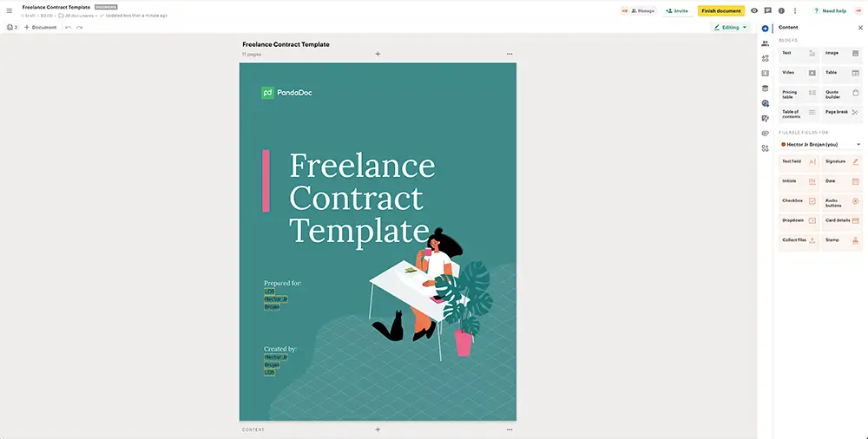This screenshot has height=439, width=868.
Task: Click the All documents folder breadcrumb
Action: click(x=77, y=16)
